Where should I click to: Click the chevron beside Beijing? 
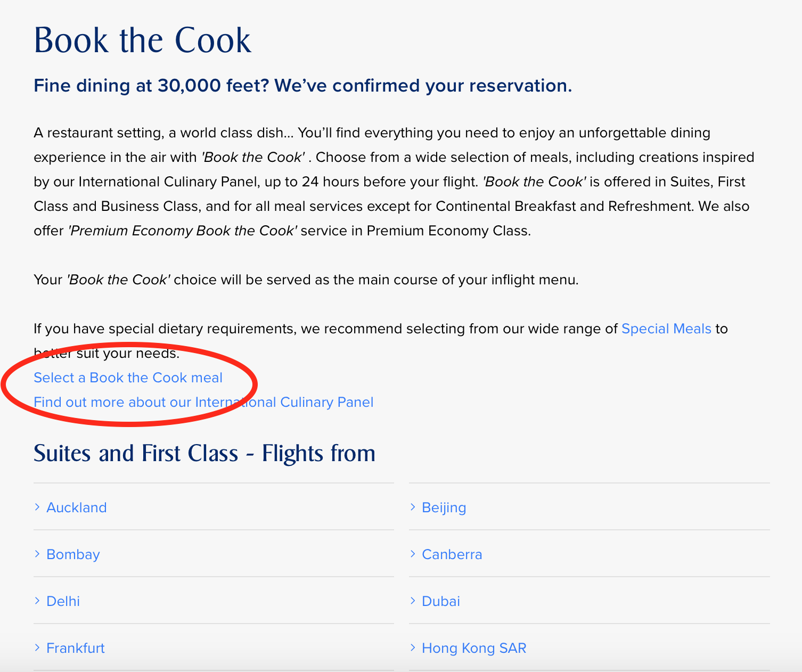pos(413,507)
